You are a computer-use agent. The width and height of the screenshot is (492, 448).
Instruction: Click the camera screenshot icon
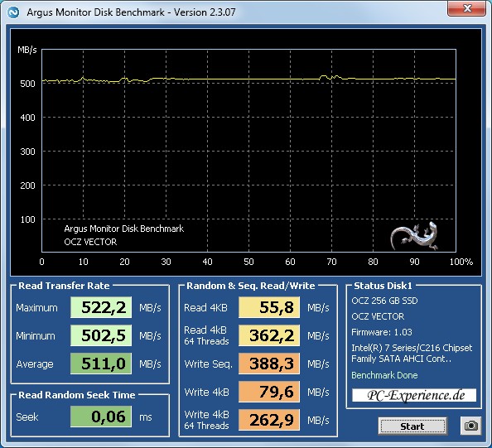(x=470, y=426)
